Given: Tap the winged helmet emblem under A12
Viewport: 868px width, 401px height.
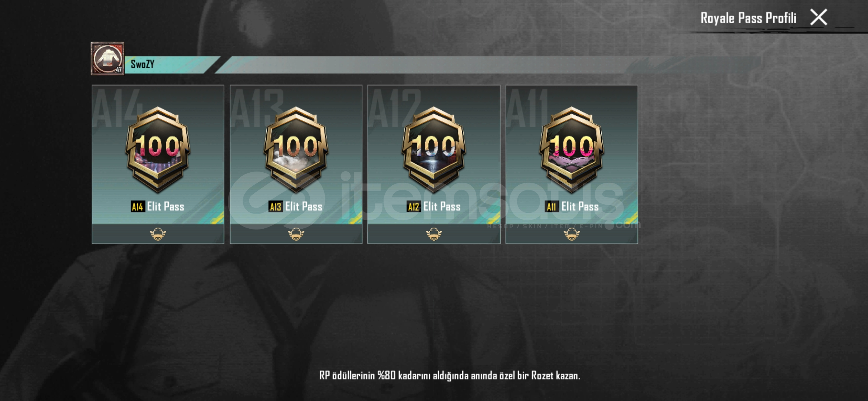Looking at the screenshot, I should (x=434, y=234).
